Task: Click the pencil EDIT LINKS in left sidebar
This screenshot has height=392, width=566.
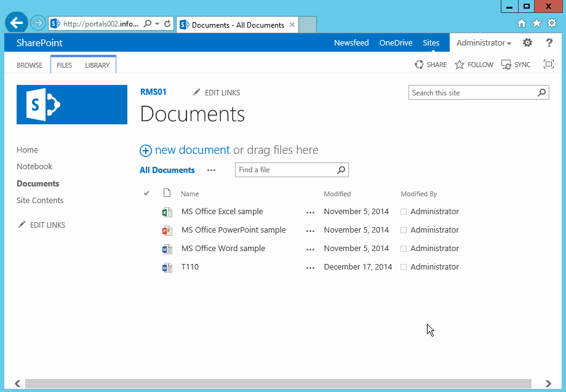Action: pos(42,225)
